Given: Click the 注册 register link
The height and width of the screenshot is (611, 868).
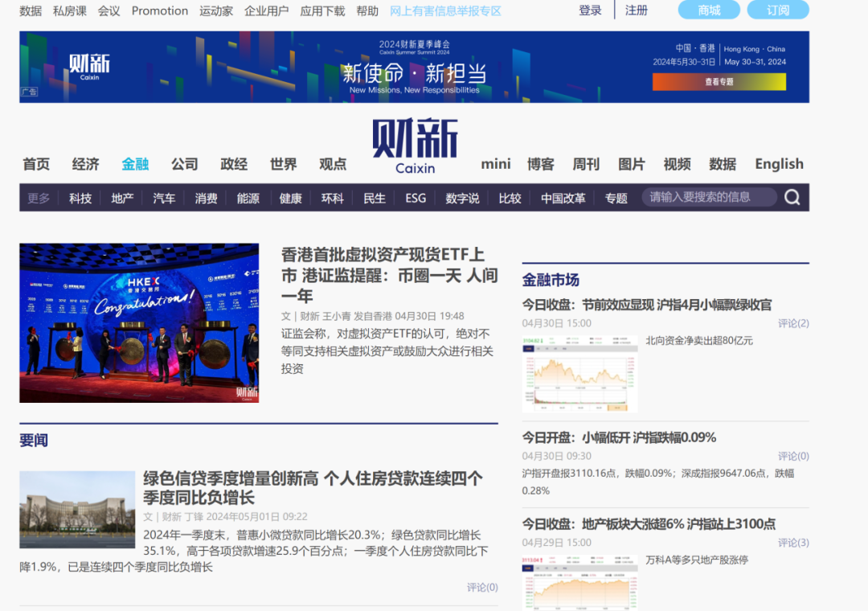Looking at the screenshot, I should (x=637, y=10).
